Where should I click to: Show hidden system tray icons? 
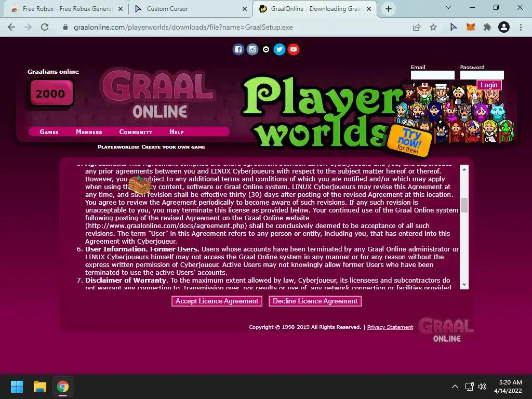coord(455,387)
